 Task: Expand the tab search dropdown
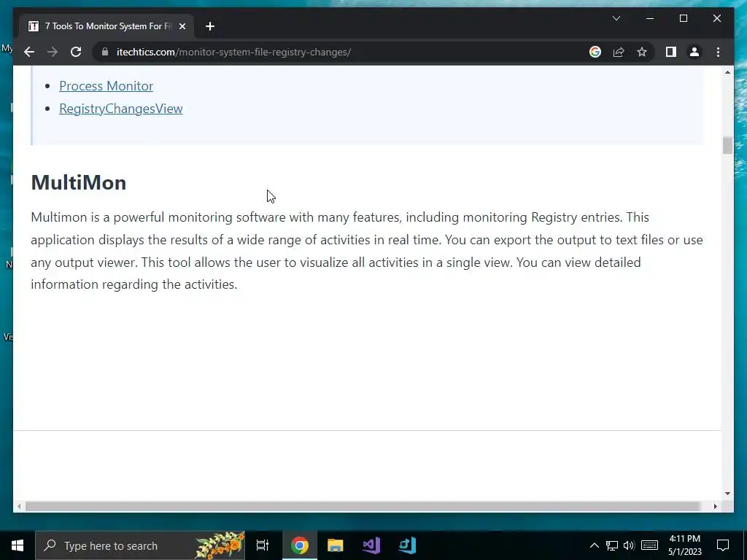coord(616,18)
